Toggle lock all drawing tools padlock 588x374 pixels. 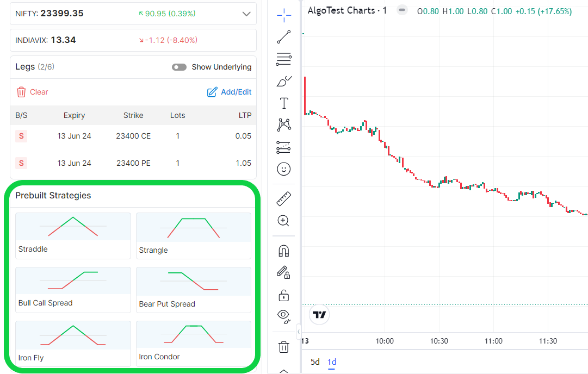click(x=284, y=295)
